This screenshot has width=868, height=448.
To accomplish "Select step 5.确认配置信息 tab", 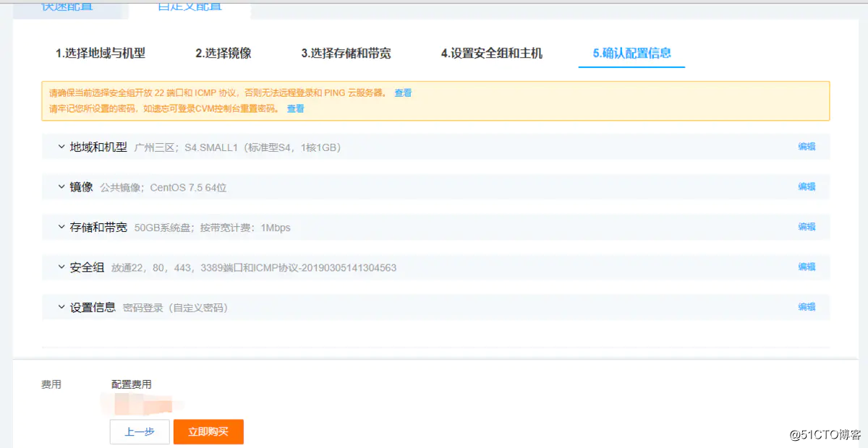I will (x=631, y=53).
